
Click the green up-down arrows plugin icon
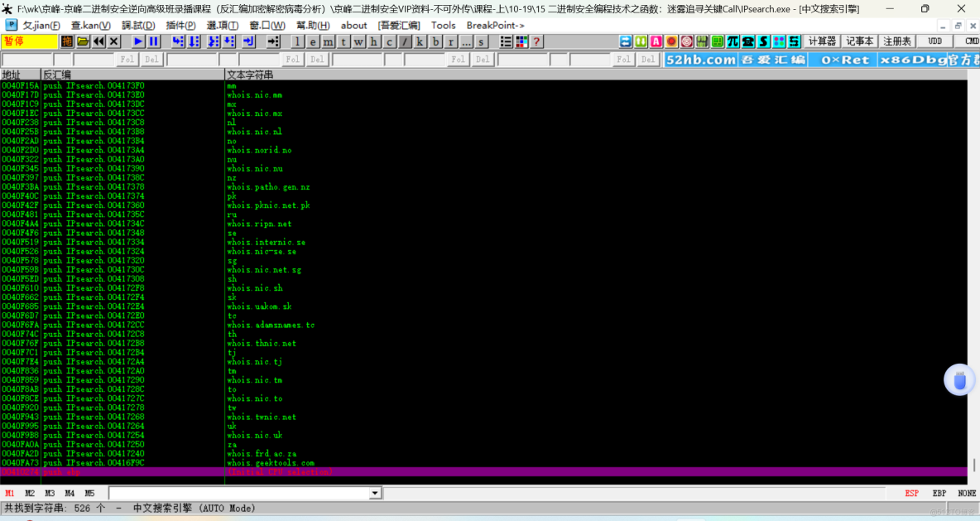(x=641, y=42)
